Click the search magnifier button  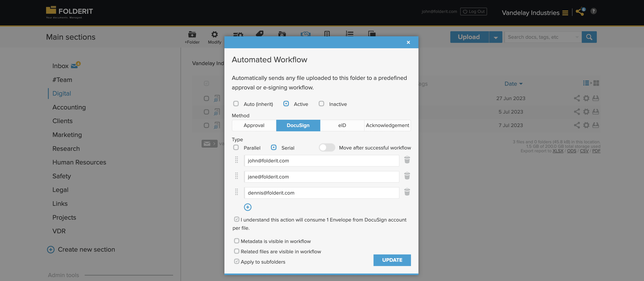click(x=589, y=37)
